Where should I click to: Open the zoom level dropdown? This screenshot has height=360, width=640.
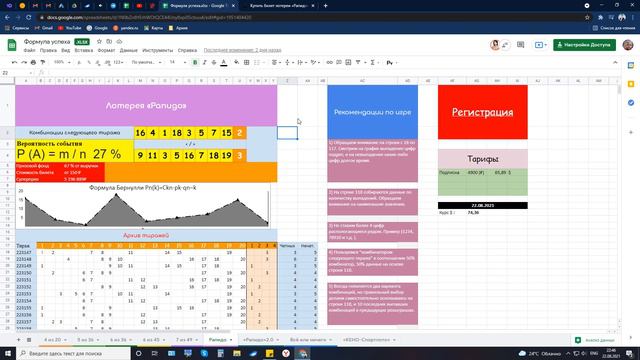(x=62, y=62)
